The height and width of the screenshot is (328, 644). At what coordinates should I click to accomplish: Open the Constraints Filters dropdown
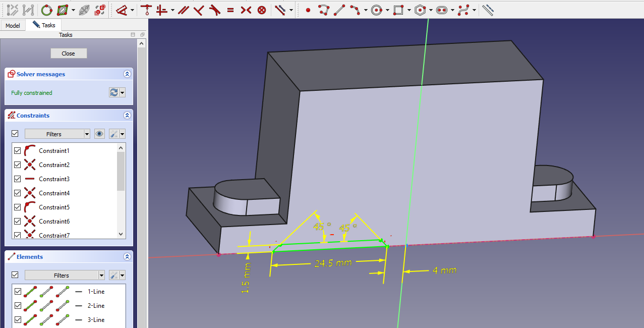click(x=87, y=134)
